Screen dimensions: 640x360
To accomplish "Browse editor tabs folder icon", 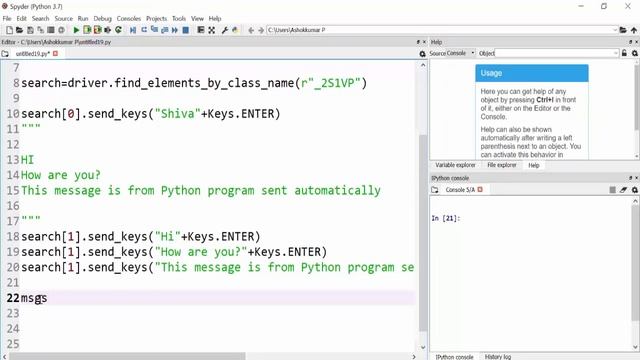I will [5, 54].
